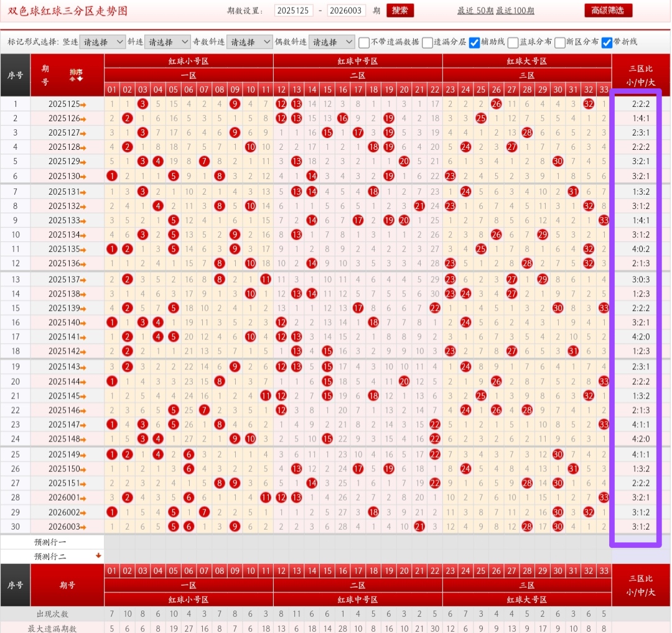Image resolution: width=672 pixels, height=633 pixels.
Task: Enable the 不带遗漏数据 checkbox
Action: 364,42
